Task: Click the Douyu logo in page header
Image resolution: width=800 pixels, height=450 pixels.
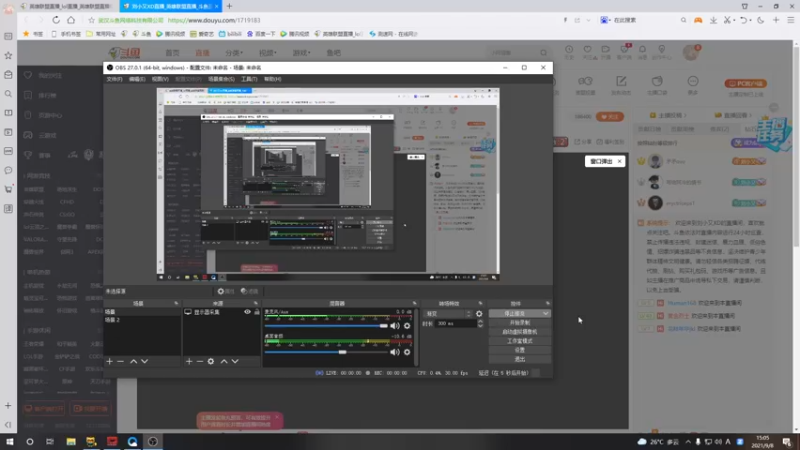Action: 124,53
